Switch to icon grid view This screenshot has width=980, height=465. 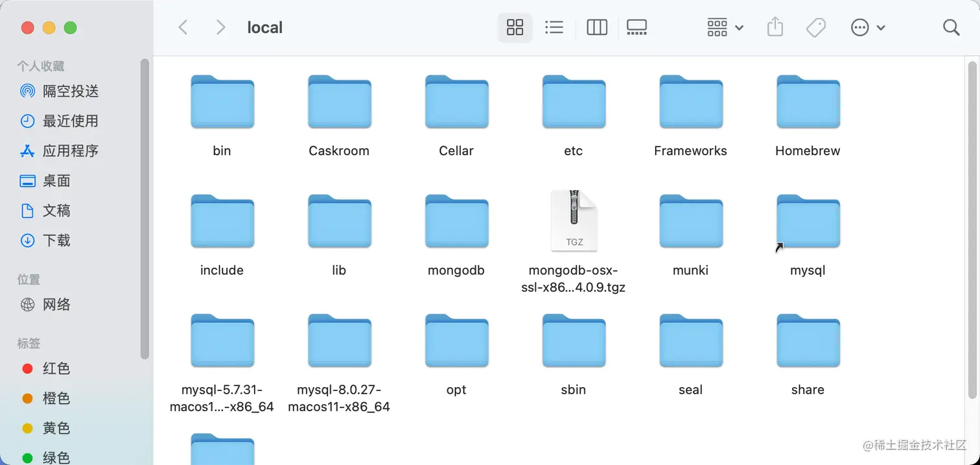point(515,27)
